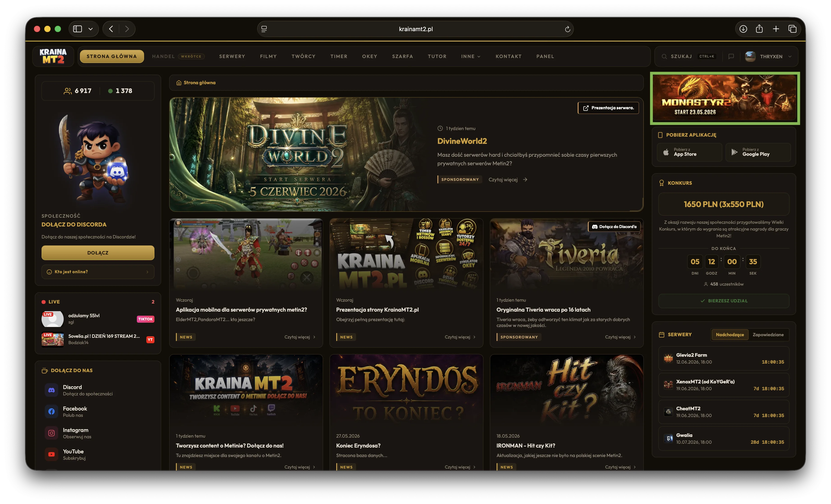This screenshot has width=831, height=504.
Task: Open the SERWERY nav item
Action: click(x=232, y=56)
